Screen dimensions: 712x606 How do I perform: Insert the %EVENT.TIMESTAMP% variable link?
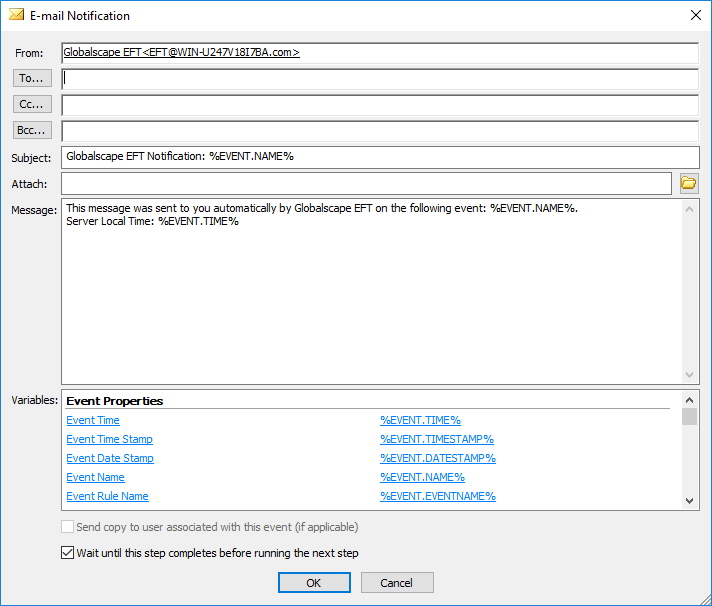[436, 439]
